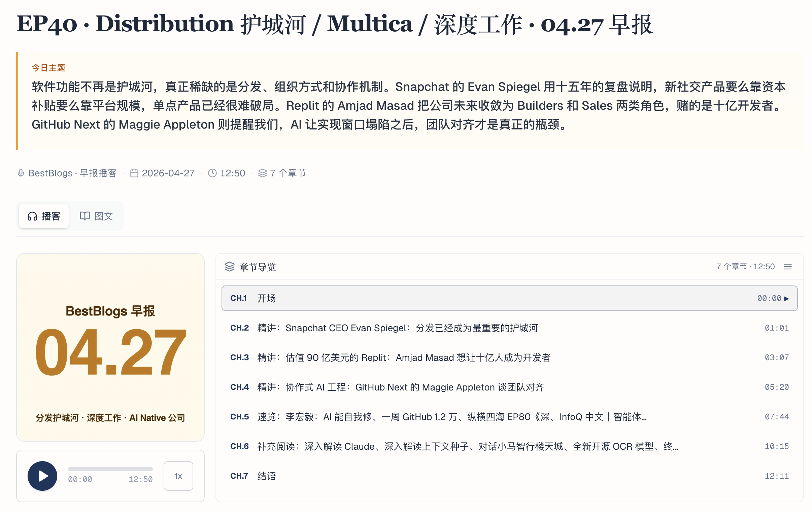This screenshot has width=812, height=513.
Task: Click the audio progress bar
Action: click(x=110, y=469)
